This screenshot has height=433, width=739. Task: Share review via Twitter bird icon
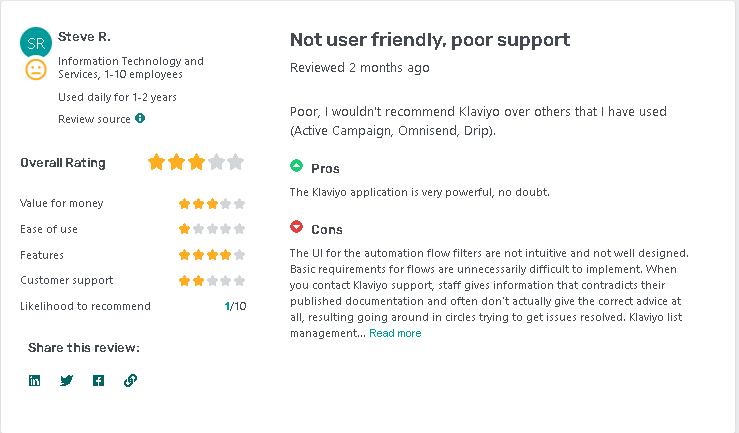[66, 380]
